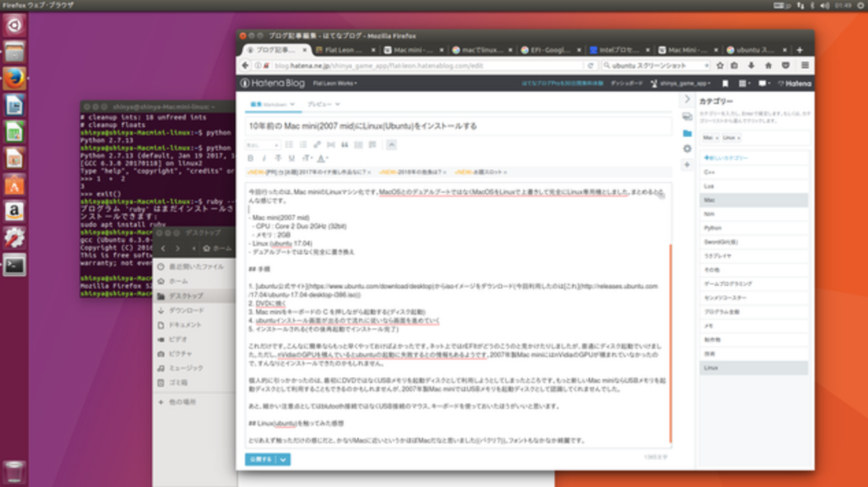This screenshot has height=487, width=868.
Task: Insert bulleted list in editor toolbar
Action: (x=289, y=145)
